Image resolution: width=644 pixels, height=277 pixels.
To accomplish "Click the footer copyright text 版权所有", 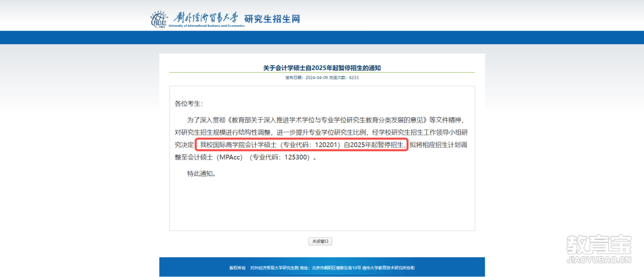I will tap(237, 267).
